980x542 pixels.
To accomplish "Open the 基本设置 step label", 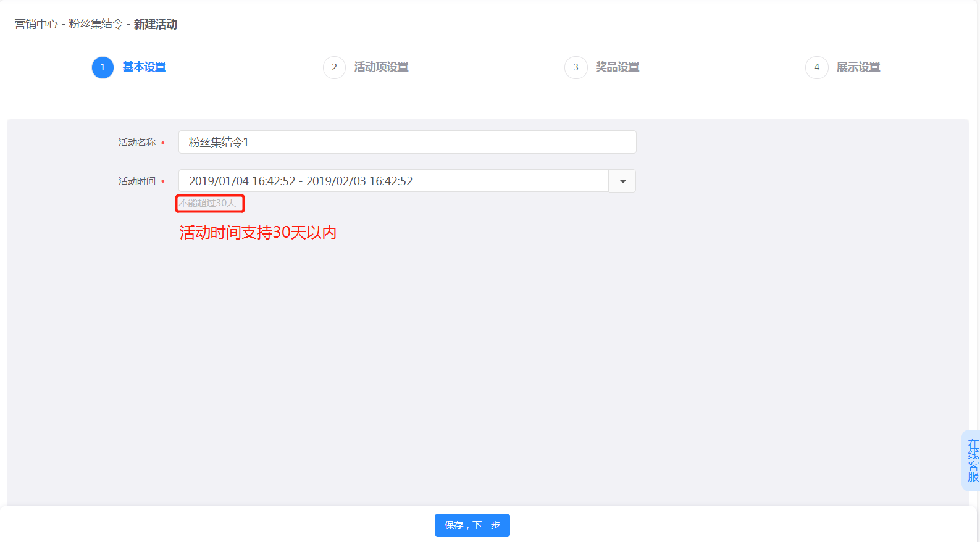I will (144, 67).
